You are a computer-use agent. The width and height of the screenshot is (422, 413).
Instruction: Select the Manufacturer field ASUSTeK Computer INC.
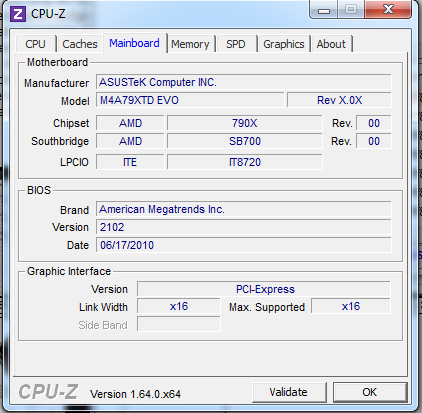pyautogui.click(x=244, y=82)
